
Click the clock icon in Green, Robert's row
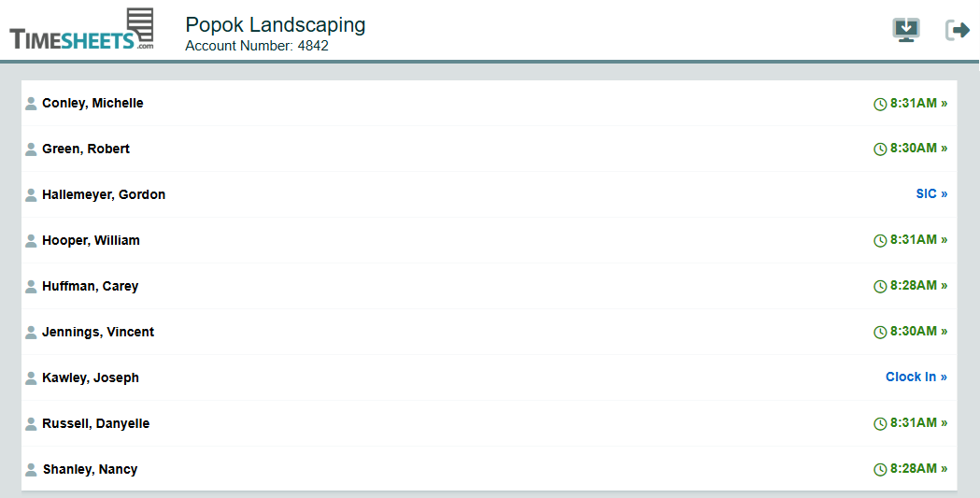pyautogui.click(x=880, y=149)
